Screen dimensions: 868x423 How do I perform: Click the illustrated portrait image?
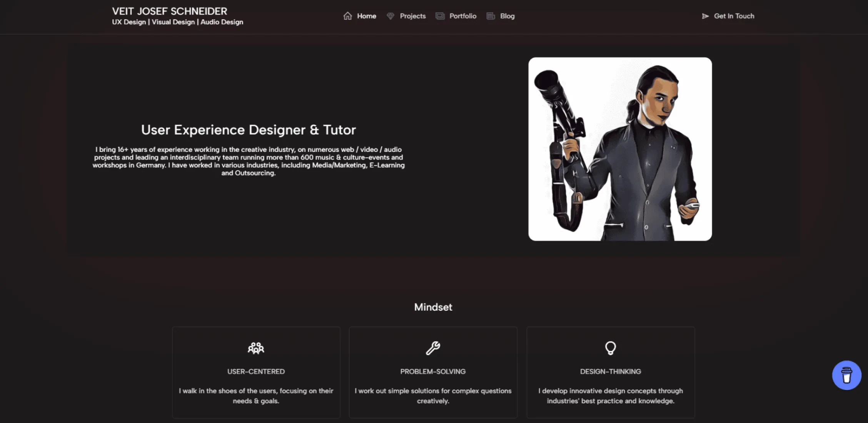click(620, 149)
